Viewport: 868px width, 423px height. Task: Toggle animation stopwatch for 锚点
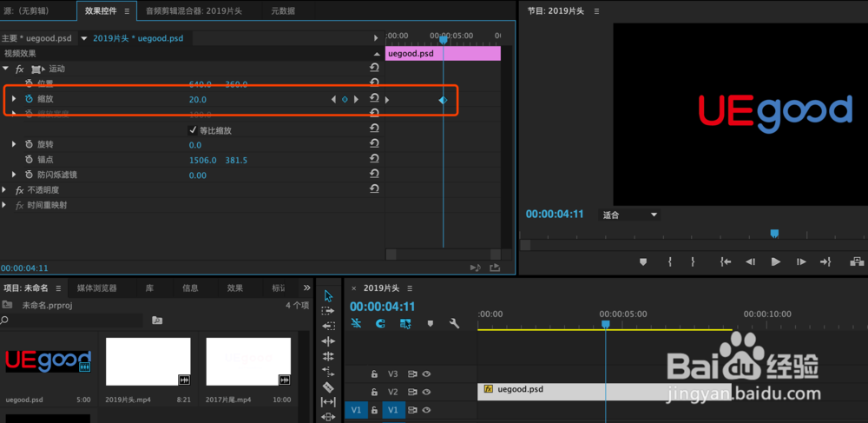29,160
